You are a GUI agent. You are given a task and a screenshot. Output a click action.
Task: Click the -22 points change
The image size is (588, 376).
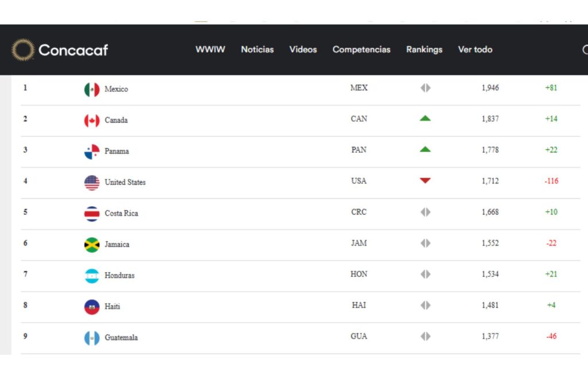pyautogui.click(x=551, y=243)
